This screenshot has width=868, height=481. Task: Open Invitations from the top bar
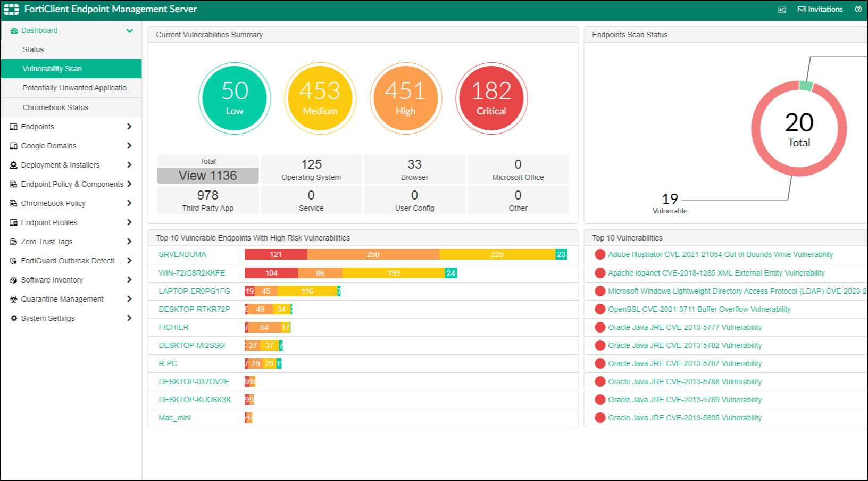(820, 9)
